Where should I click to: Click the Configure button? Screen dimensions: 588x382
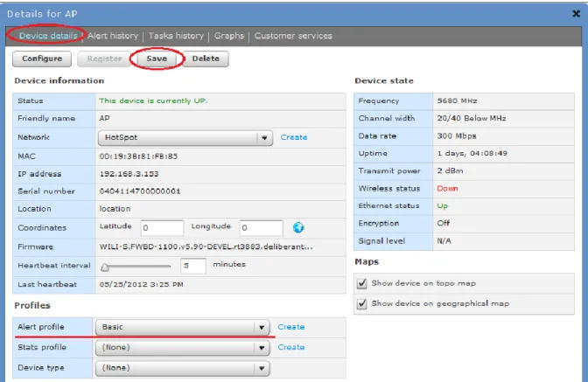click(x=42, y=59)
